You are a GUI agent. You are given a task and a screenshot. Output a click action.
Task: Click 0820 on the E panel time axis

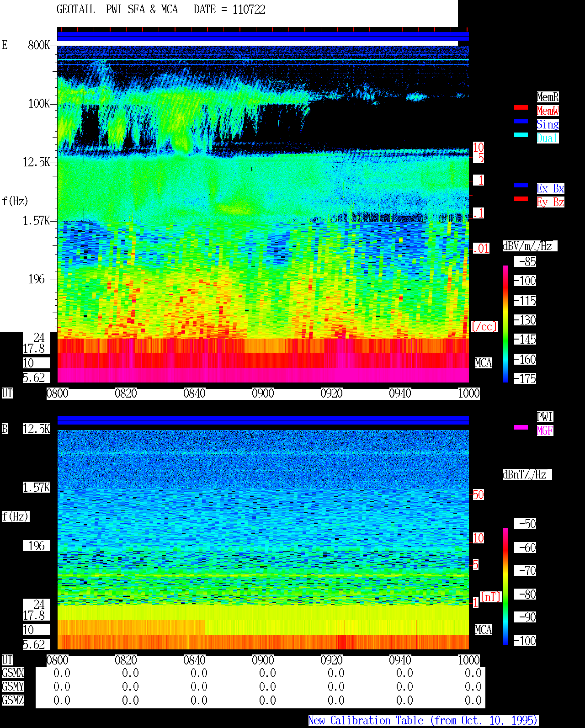click(x=126, y=393)
